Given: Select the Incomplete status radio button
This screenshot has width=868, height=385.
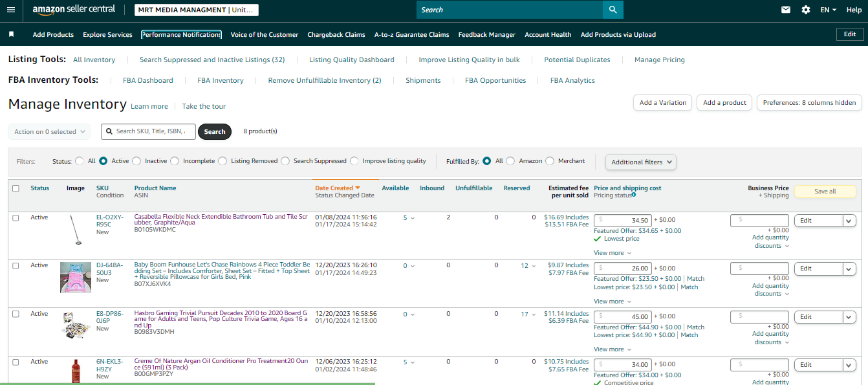Looking at the screenshot, I should click(x=175, y=161).
